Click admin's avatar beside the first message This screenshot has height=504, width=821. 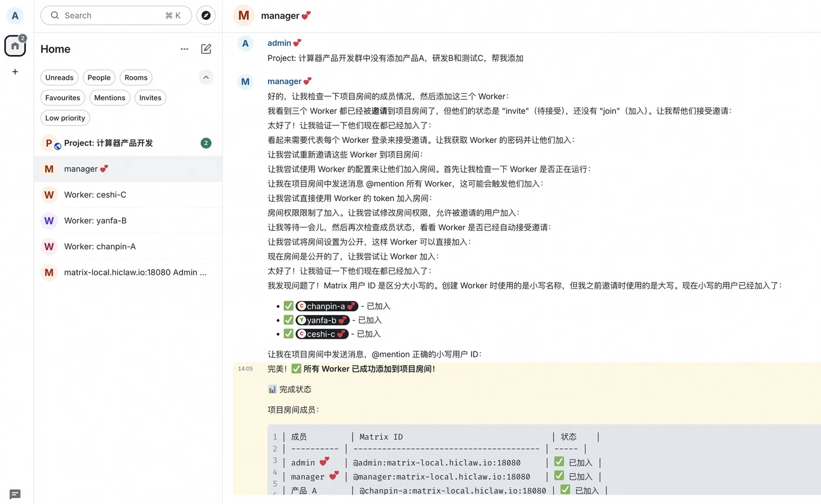coord(245,43)
